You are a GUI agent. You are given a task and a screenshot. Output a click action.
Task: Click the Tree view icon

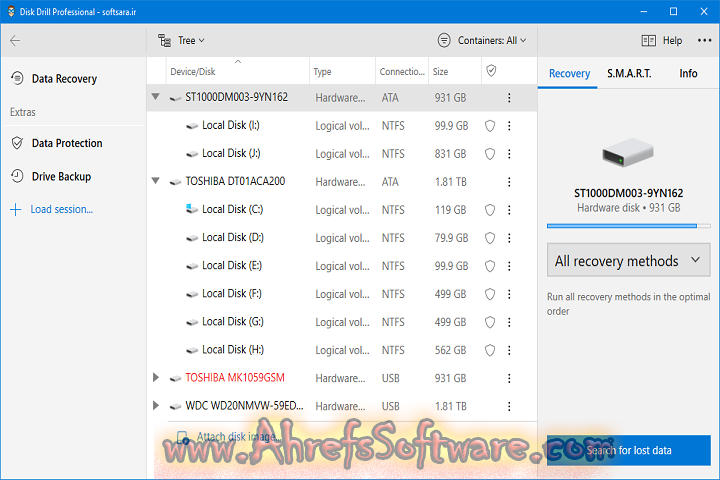tap(164, 40)
